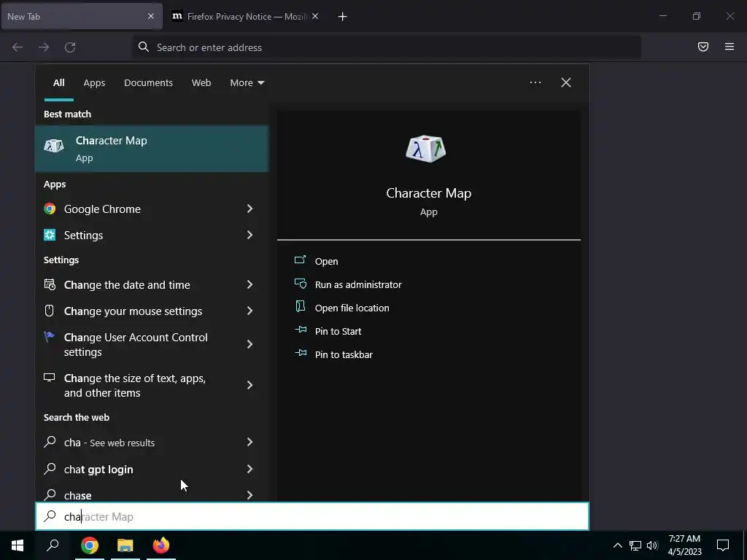Close the New Tab browser tab
This screenshot has height=560, width=747.
[x=150, y=16]
